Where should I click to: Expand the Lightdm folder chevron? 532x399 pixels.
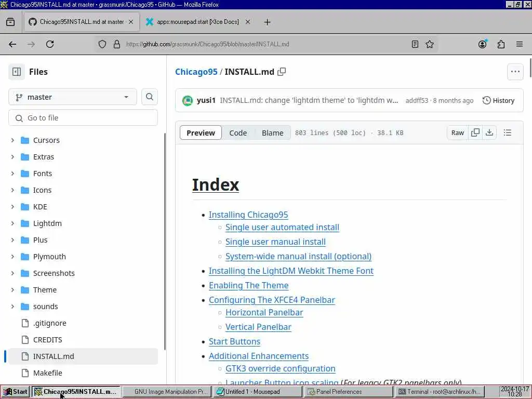12,223
